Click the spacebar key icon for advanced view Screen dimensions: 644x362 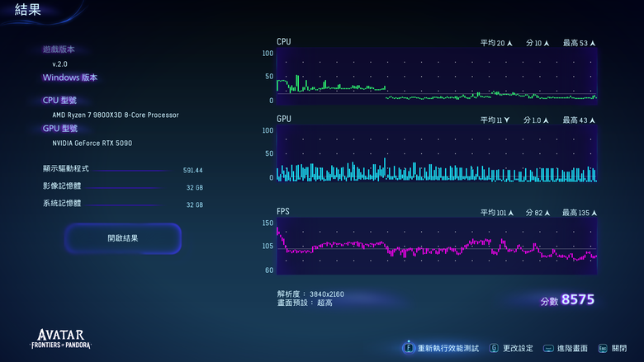pos(548,349)
